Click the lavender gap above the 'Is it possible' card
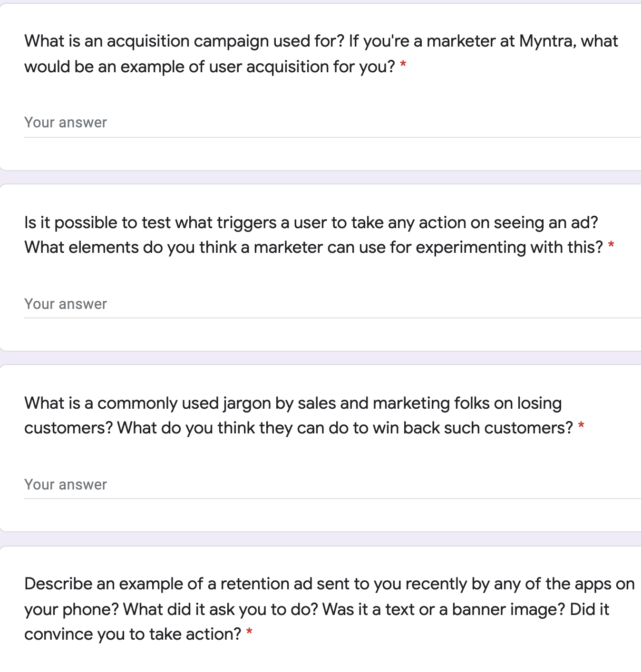Viewport: 641px width, 672px height. tap(320, 177)
